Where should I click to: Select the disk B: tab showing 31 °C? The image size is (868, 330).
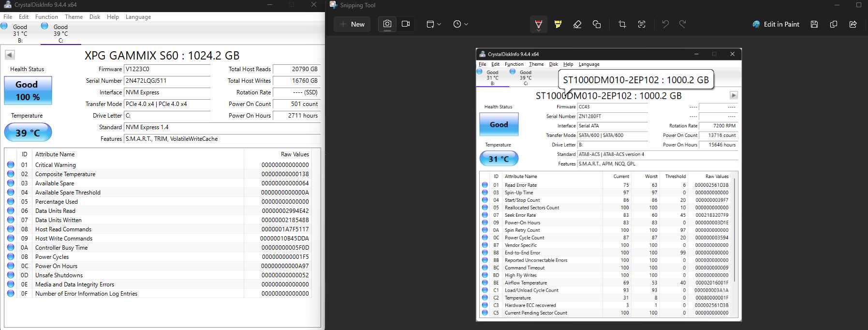[20, 33]
